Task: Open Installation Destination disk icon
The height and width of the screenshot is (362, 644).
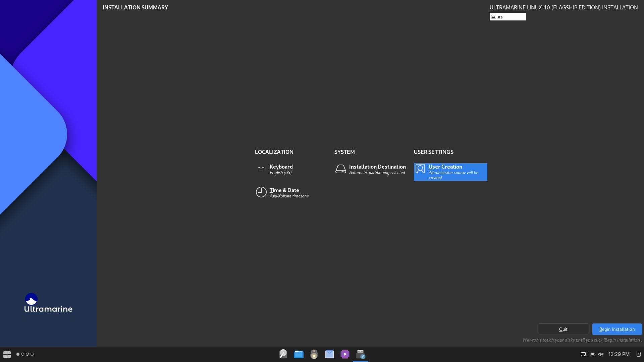Action: [x=341, y=169]
